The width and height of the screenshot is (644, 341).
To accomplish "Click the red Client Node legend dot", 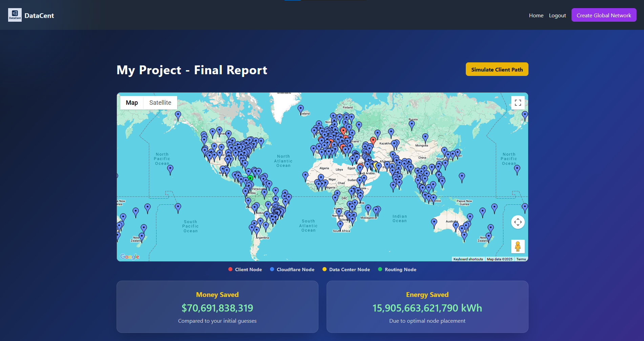I will pyautogui.click(x=230, y=269).
